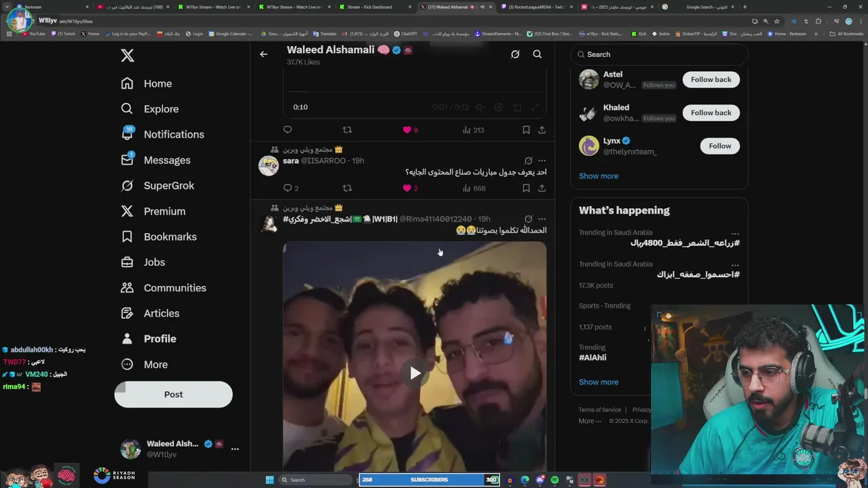Open the account options next to Waleed Alsh...

(235, 449)
